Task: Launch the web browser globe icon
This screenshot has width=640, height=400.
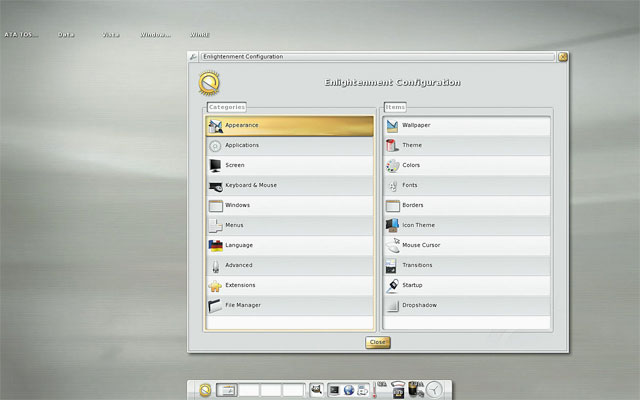Action: click(349, 390)
